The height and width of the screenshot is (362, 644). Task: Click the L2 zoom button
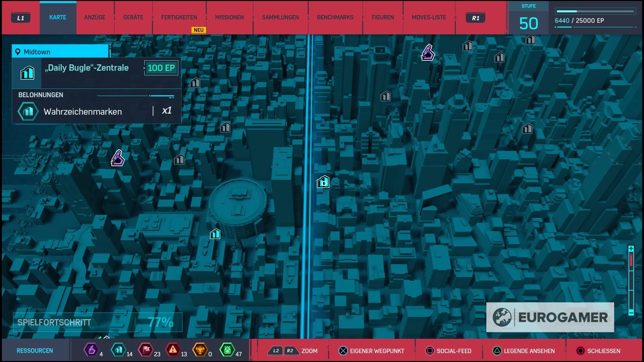(276, 351)
